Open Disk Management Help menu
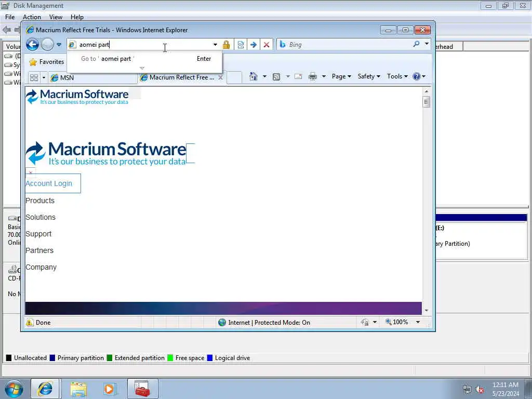Image resolution: width=532 pixels, height=399 pixels. point(77,17)
